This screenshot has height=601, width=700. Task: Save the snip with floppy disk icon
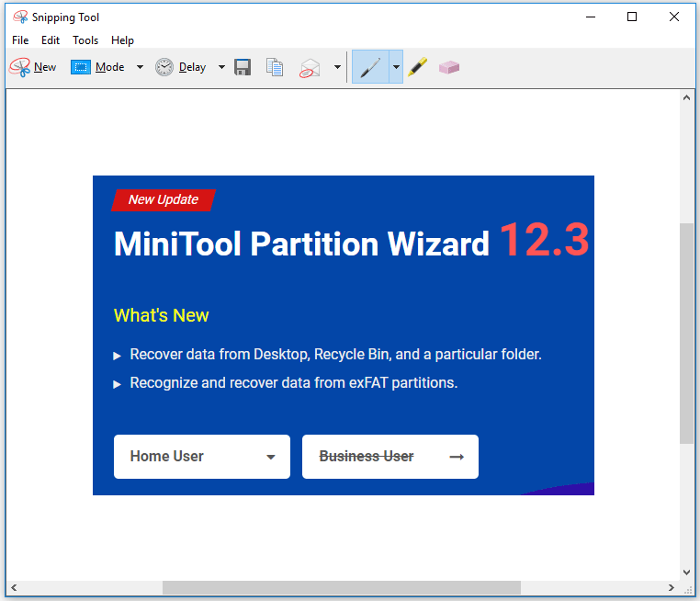(243, 67)
